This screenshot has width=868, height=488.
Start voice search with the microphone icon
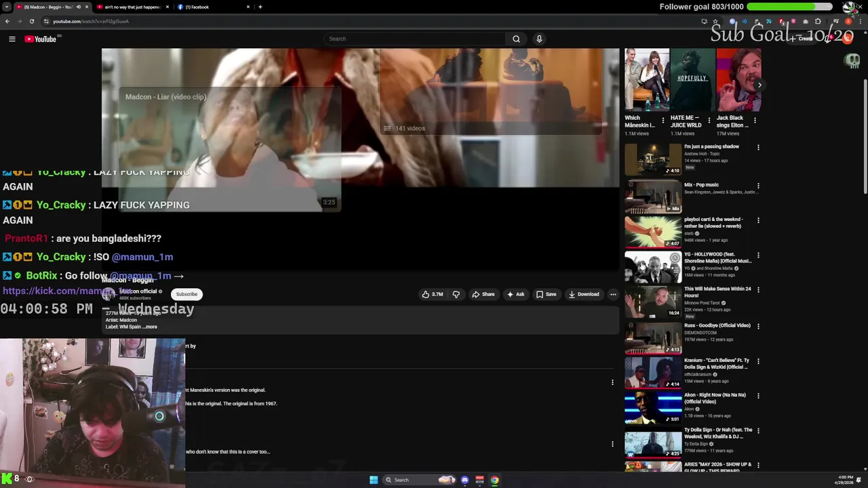[x=539, y=39]
